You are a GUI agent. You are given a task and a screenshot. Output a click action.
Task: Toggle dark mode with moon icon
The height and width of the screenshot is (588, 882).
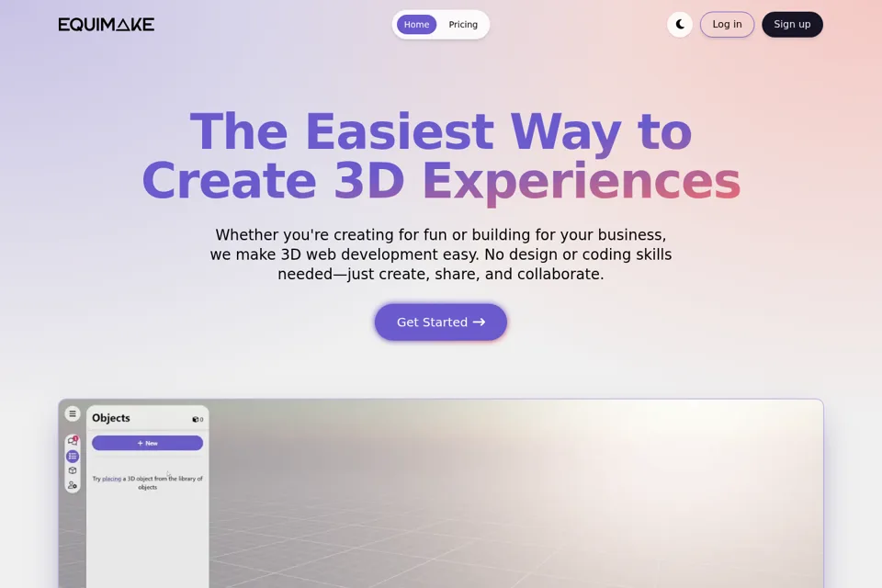click(680, 24)
